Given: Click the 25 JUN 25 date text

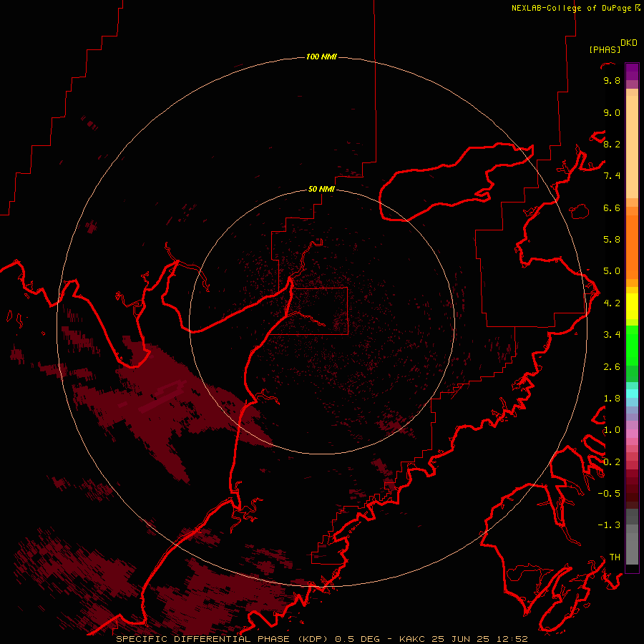Looking at the screenshot, I should [462, 639].
